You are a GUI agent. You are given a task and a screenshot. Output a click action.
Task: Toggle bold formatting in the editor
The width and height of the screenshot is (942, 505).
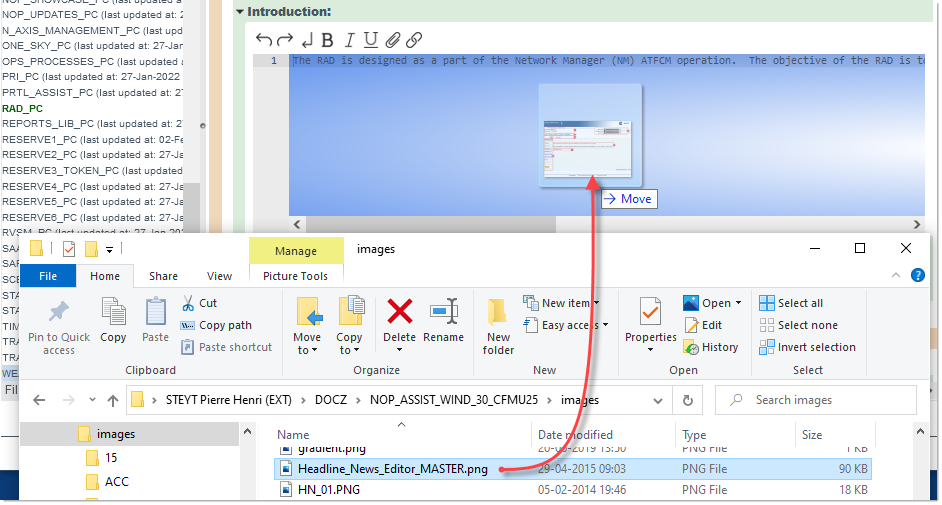(x=327, y=40)
